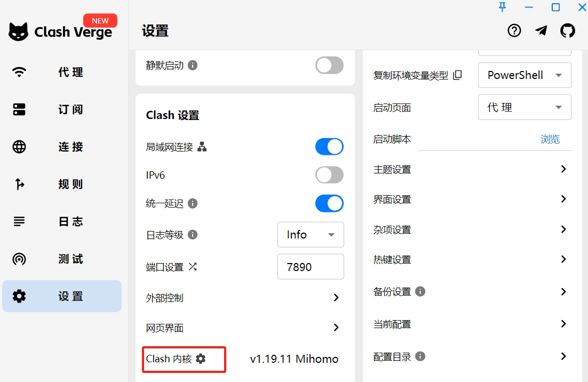Expand the 外部控制 row chevron
Screen dimensions: 588x382
click(336, 298)
